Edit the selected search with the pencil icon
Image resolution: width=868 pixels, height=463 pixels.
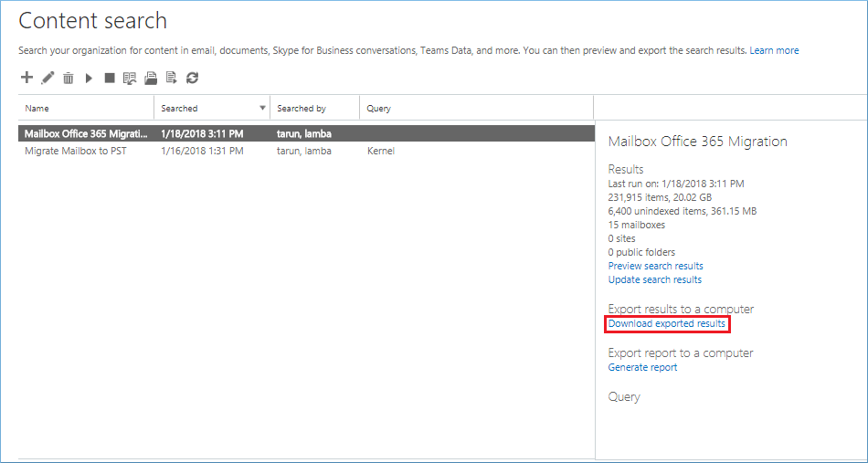tap(48, 78)
